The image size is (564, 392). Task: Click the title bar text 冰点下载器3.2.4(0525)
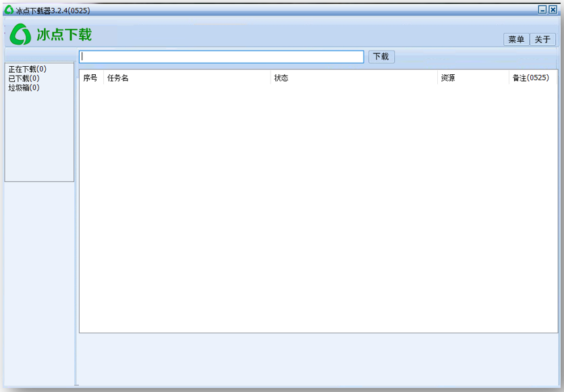53,10
